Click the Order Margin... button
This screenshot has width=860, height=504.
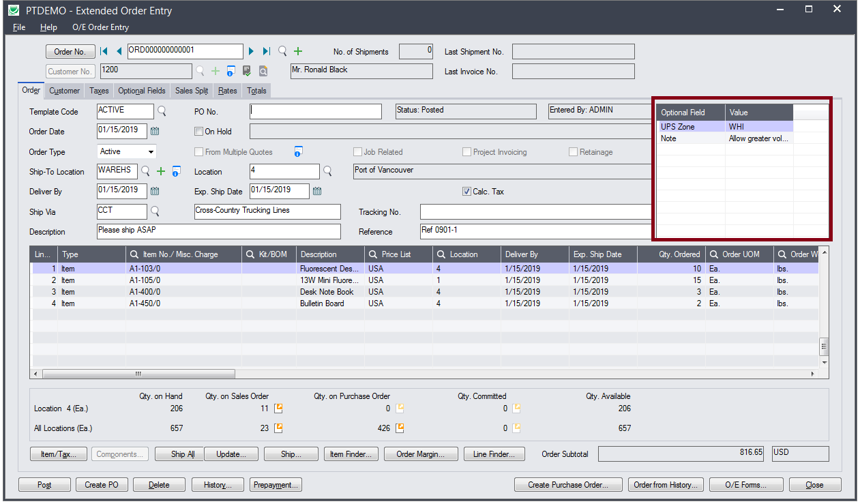[421, 454]
